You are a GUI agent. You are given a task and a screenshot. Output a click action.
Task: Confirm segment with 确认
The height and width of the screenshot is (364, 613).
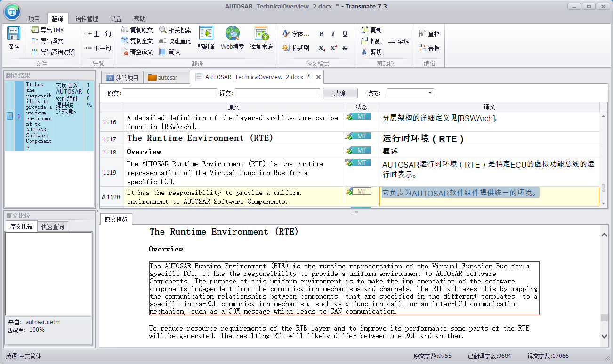point(169,52)
